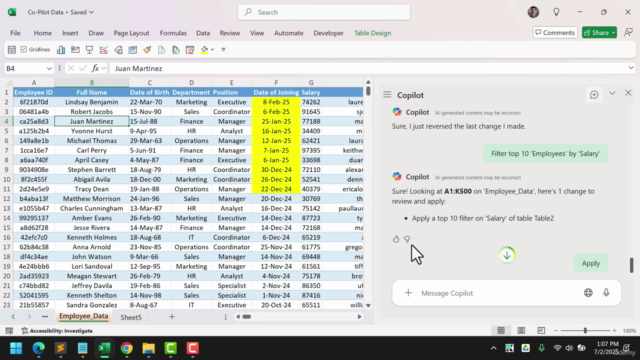Click the ribbon-side person icon beside Share
The image size is (640, 360).
(629, 33)
